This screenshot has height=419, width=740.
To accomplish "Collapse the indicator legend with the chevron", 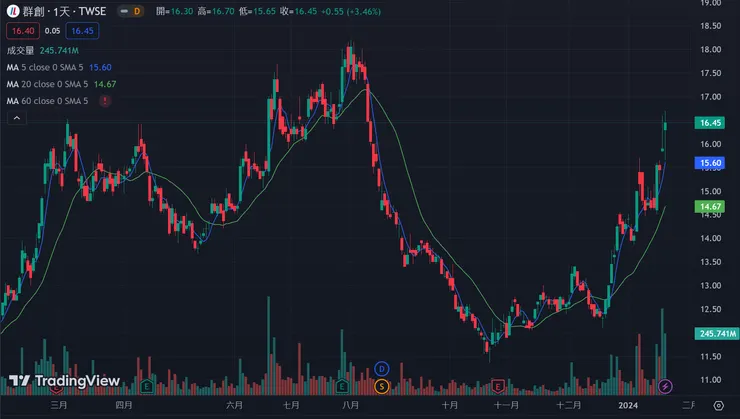I will click(17, 118).
